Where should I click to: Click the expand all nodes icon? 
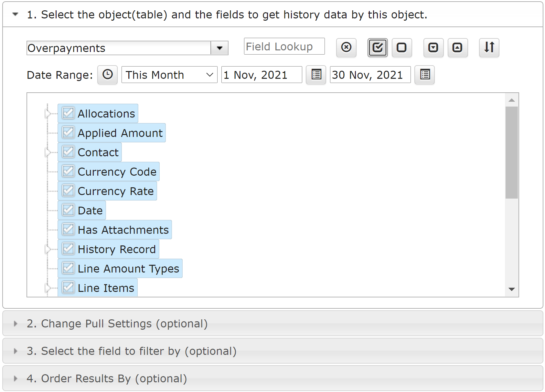pos(433,47)
